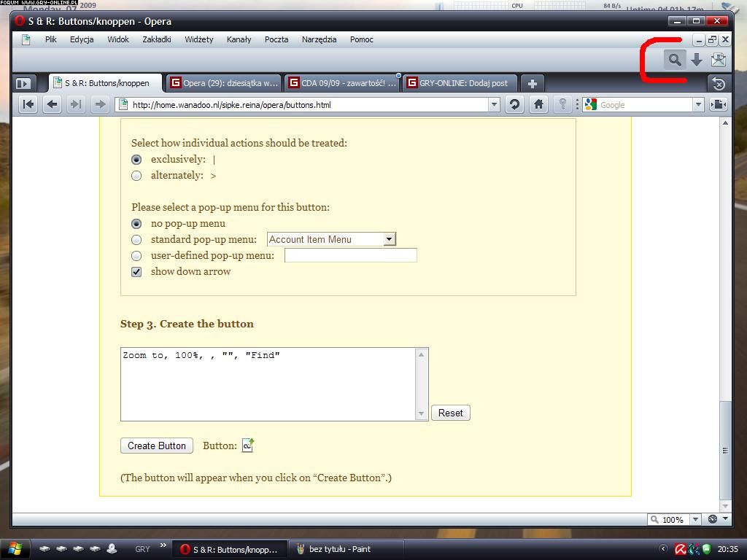Toggle the show down arrow checkbox

click(x=136, y=272)
